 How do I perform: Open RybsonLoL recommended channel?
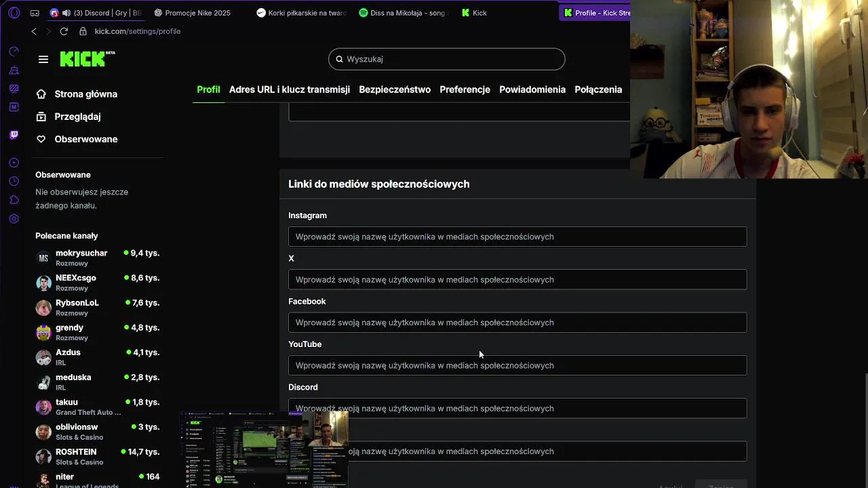pos(98,307)
